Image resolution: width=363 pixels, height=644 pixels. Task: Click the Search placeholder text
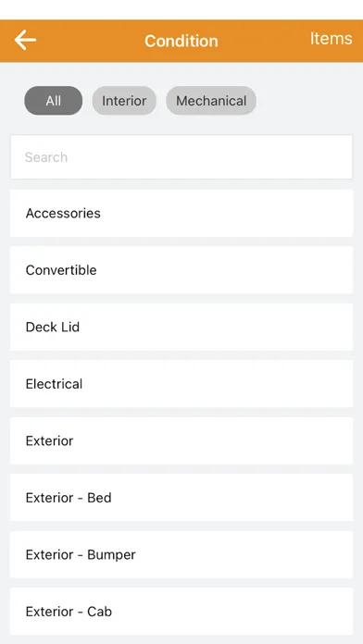pyautogui.click(x=46, y=157)
